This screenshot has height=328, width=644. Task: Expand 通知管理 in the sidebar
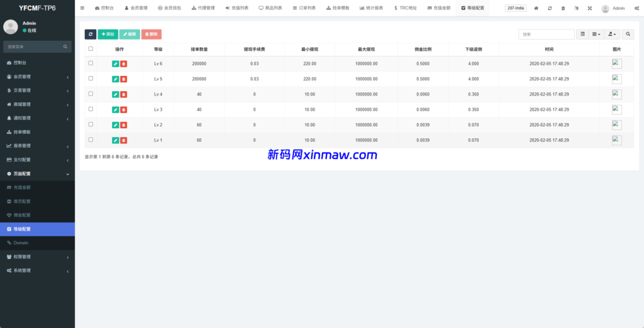point(37,118)
